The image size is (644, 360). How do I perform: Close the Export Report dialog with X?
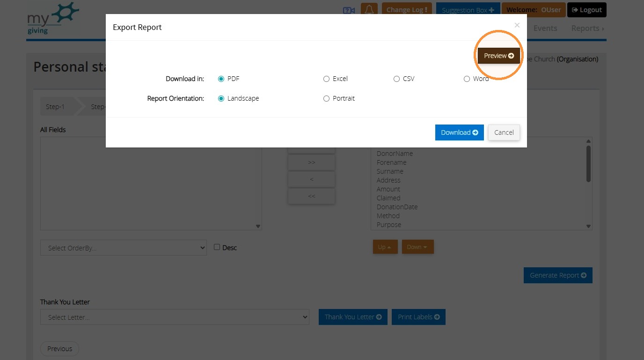517,25
